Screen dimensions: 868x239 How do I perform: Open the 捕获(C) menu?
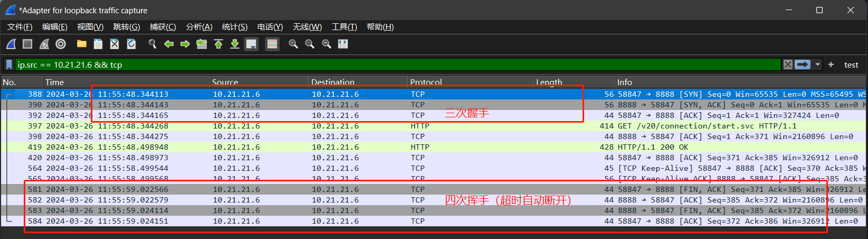point(163,27)
